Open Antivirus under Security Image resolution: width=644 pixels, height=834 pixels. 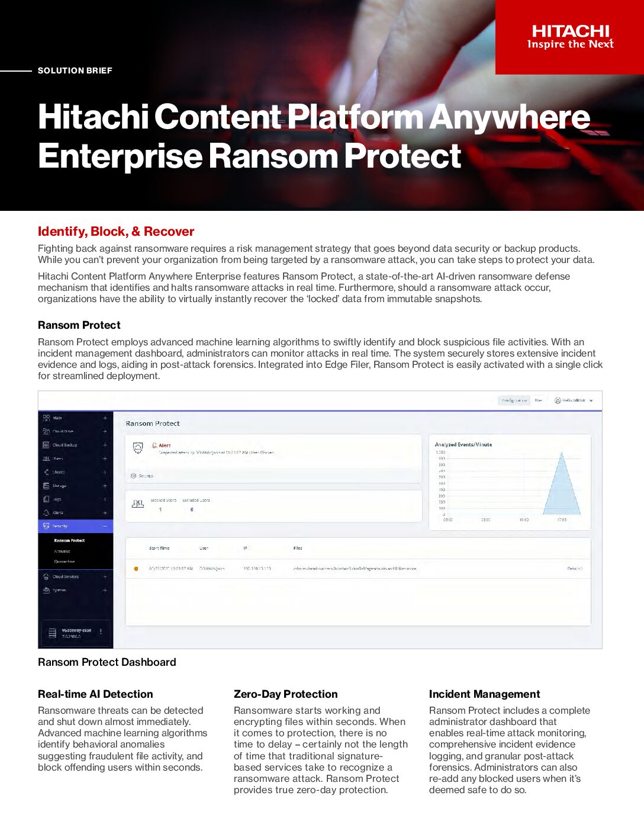pos(62,551)
